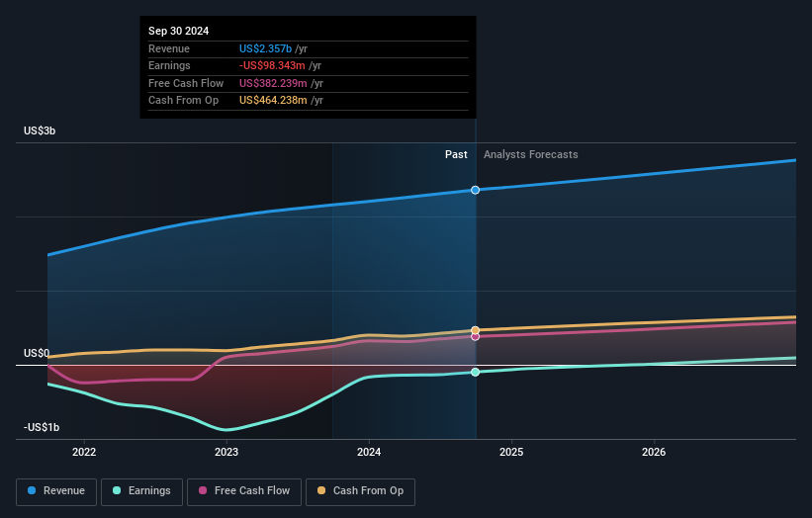
Task: Click the -US$98.343m earnings value
Action: coord(272,65)
